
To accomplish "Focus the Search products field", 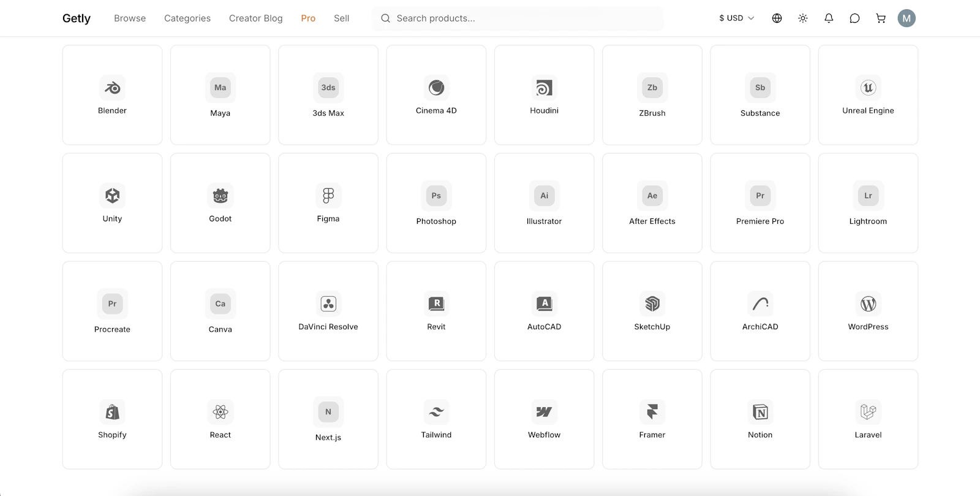I will click(518, 18).
